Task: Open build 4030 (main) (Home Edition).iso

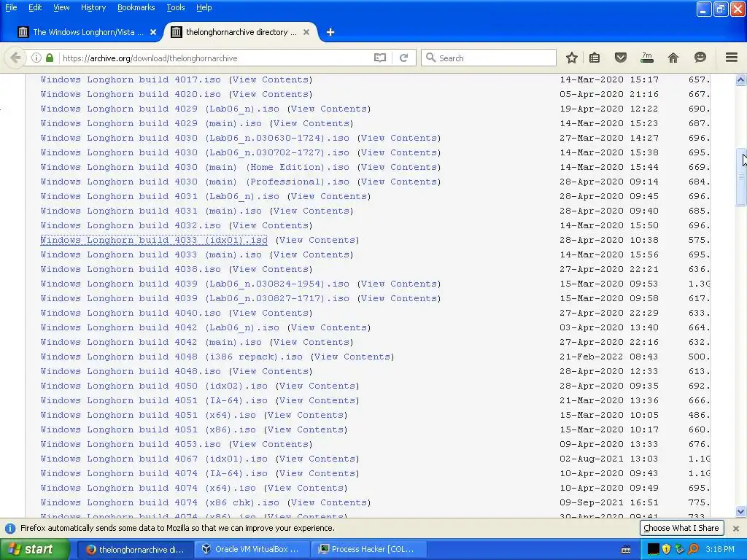Action: tap(195, 167)
